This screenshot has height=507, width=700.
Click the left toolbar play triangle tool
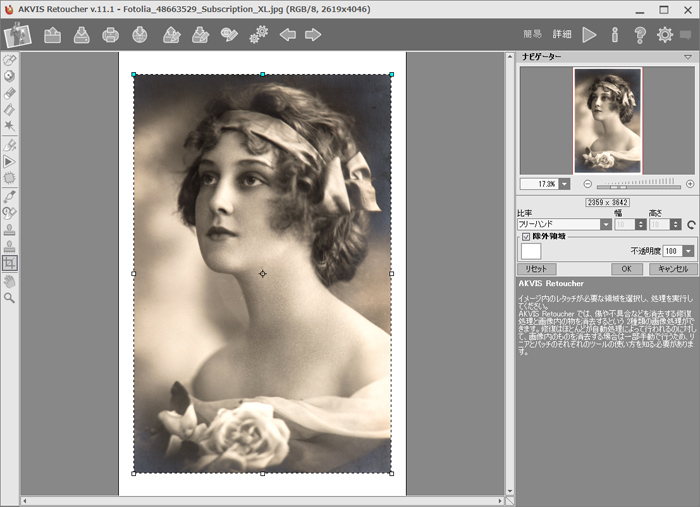point(9,162)
